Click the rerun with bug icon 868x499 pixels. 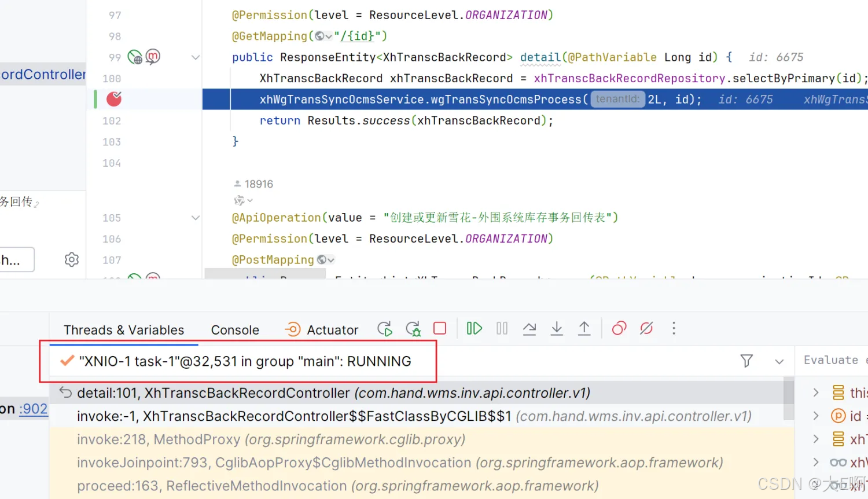tap(413, 329)
